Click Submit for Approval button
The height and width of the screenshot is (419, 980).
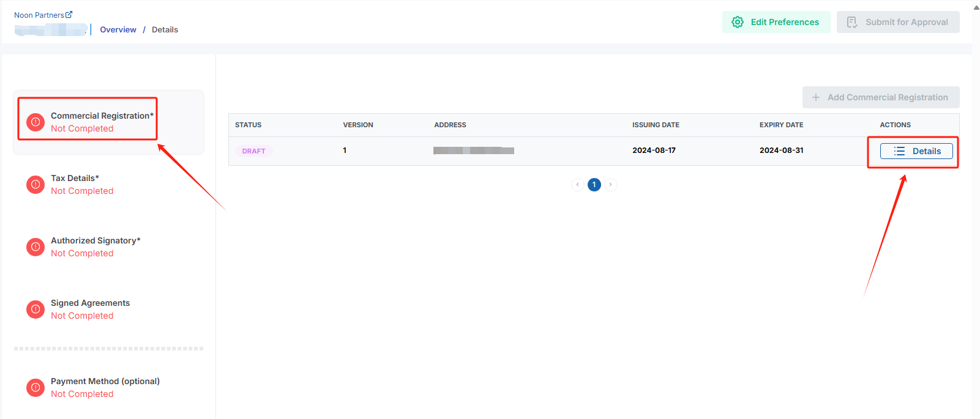(x=898, y=22)
